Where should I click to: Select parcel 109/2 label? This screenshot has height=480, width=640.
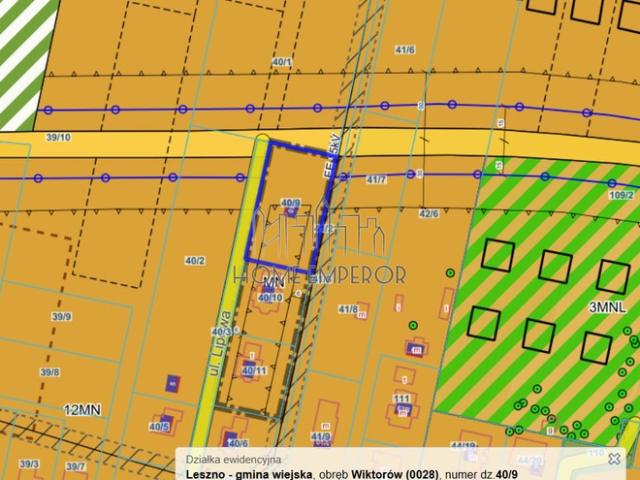[622, 195]
